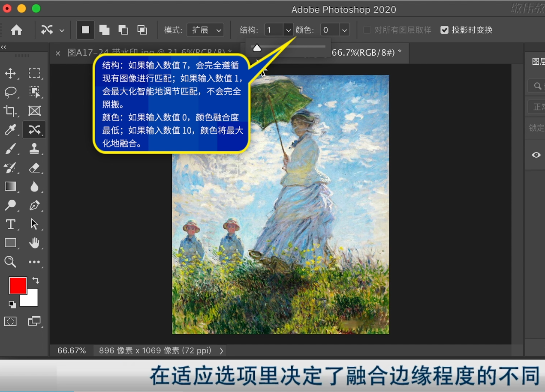Select the Crop tool
This screenshot has height=392, width=545.
click(x=10, y=111)
